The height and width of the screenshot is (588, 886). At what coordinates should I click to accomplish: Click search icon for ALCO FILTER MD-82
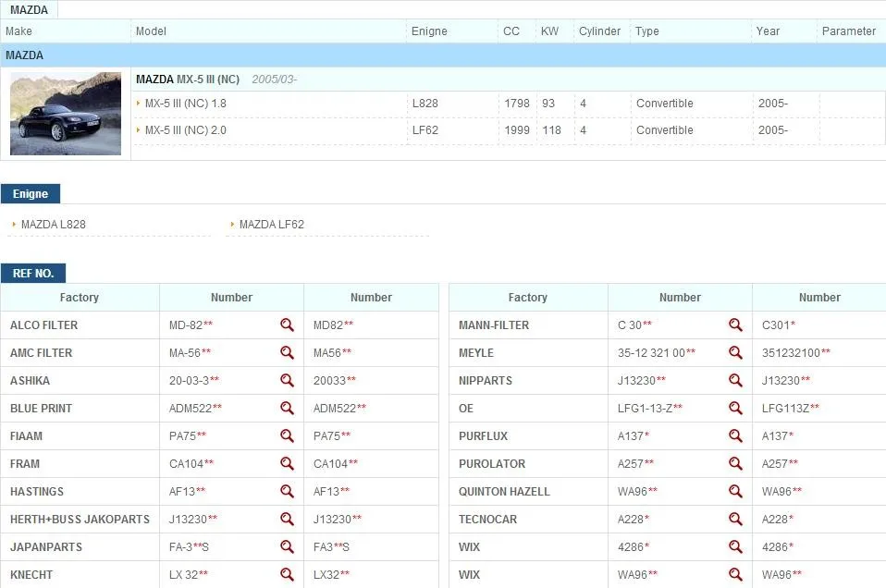(x=287, y=325)
